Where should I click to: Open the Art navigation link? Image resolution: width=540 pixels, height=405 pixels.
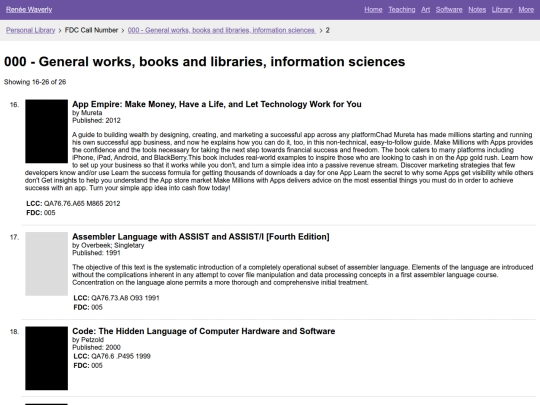click(425, 10)
